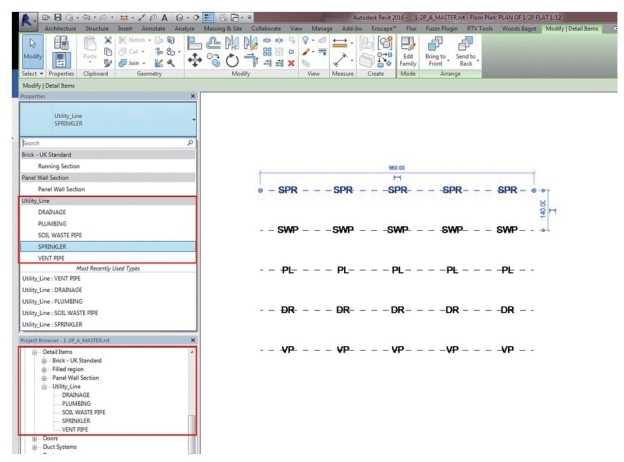Collapse the Utility_Line node in Project Browser

click(x=44, y=386)
